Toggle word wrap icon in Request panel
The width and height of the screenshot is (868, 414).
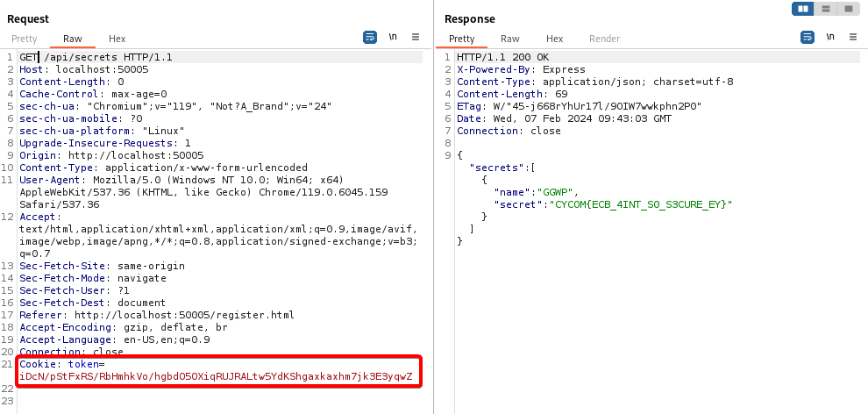[x=370, y=38]
